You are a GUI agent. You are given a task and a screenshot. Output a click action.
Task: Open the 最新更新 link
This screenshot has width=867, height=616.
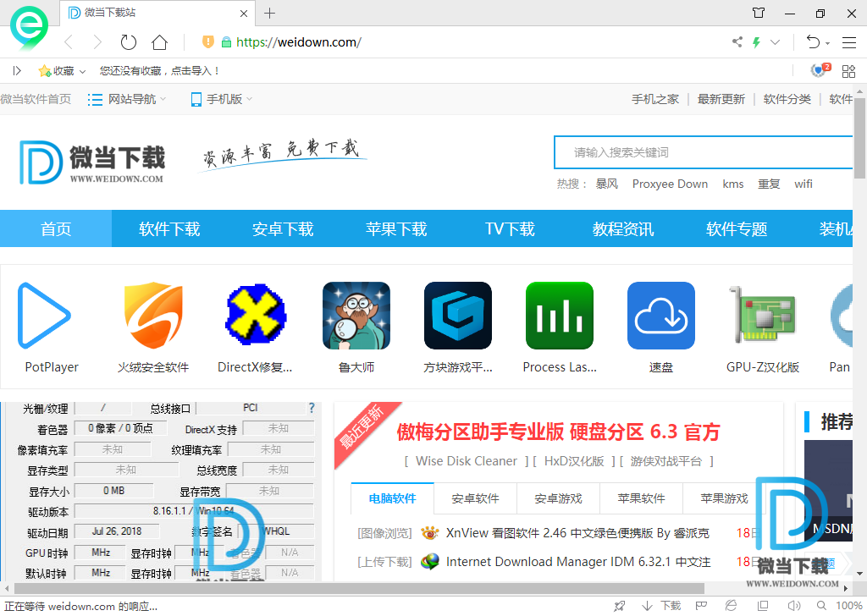721,99
